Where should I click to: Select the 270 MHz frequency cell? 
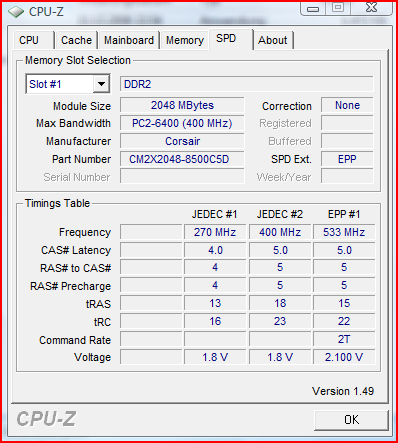215,232
